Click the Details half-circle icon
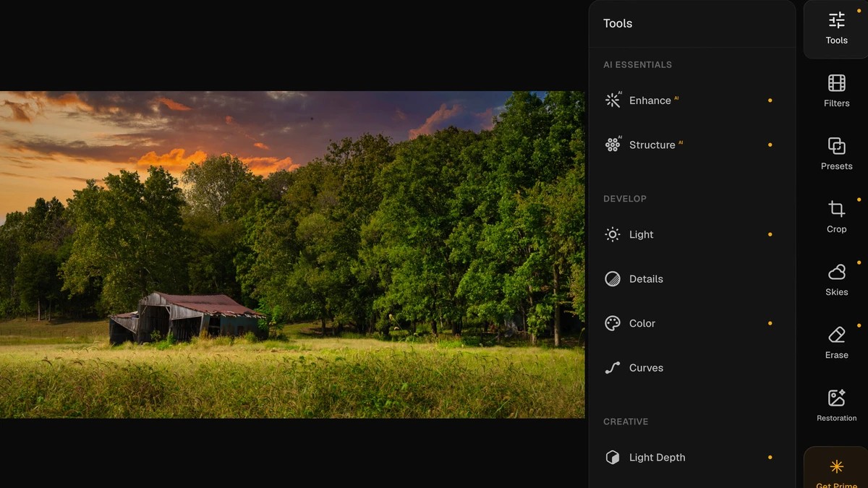Screen dimensions: 868x488 coord(613,279)
